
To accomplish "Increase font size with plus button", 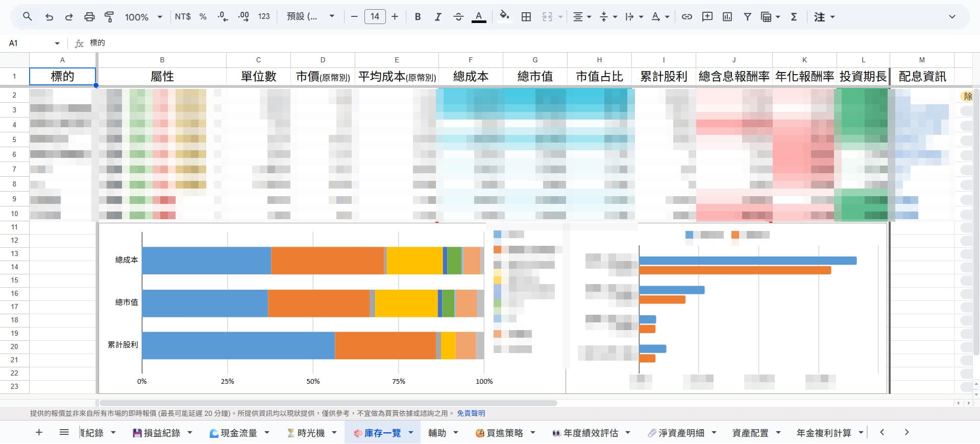I will pyautogui.click(x=395, y=17).
